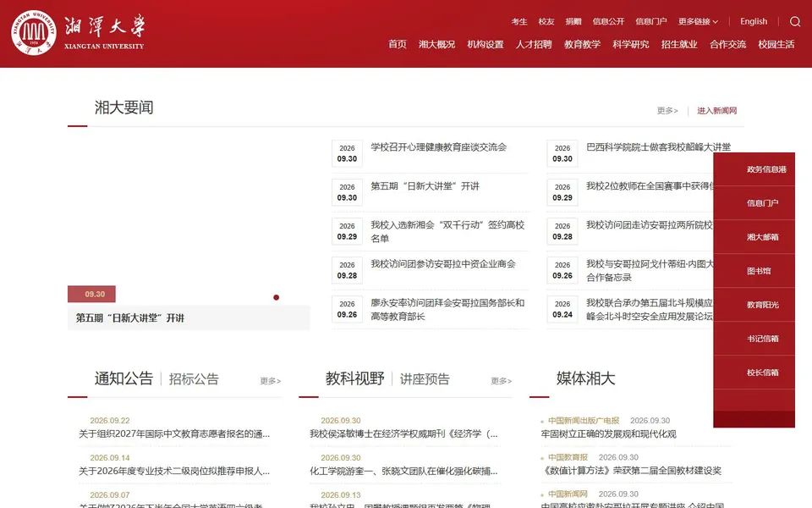The height and width of the screenshot is (508, 812).
Task: Open news 廖永安率访问团拜会安哥拉国务部长
Action: click(447, 310)
